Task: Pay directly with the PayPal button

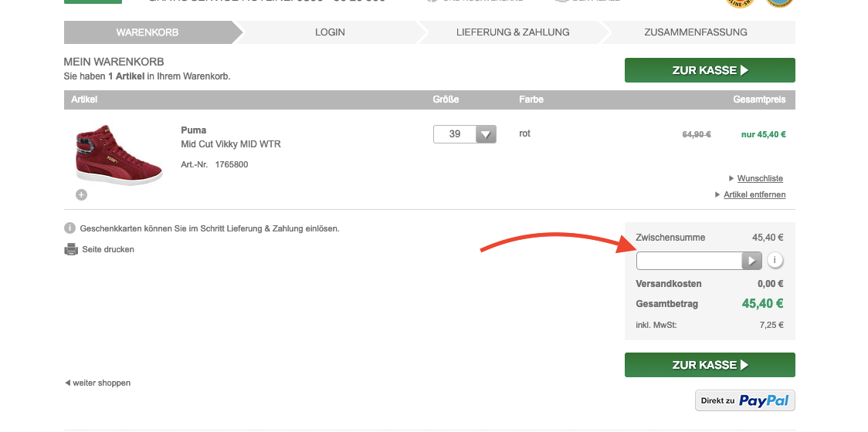Action: pos(744,400)
